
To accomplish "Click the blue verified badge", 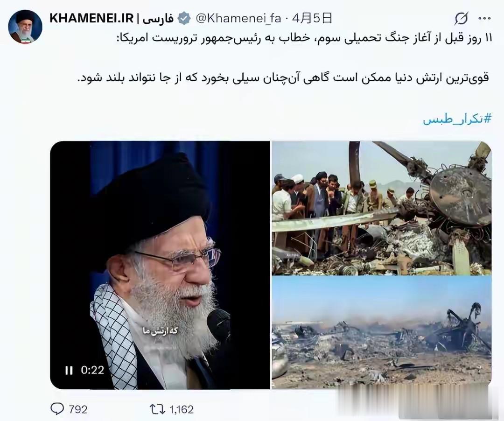I will coord(184,18).
